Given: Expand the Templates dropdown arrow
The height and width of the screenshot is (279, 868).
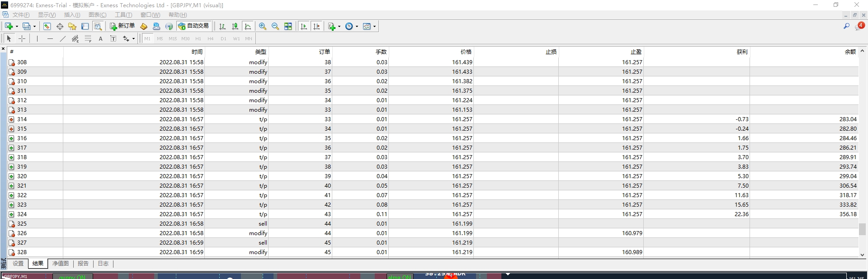Looking at the screenshot, I should [374, 26].
